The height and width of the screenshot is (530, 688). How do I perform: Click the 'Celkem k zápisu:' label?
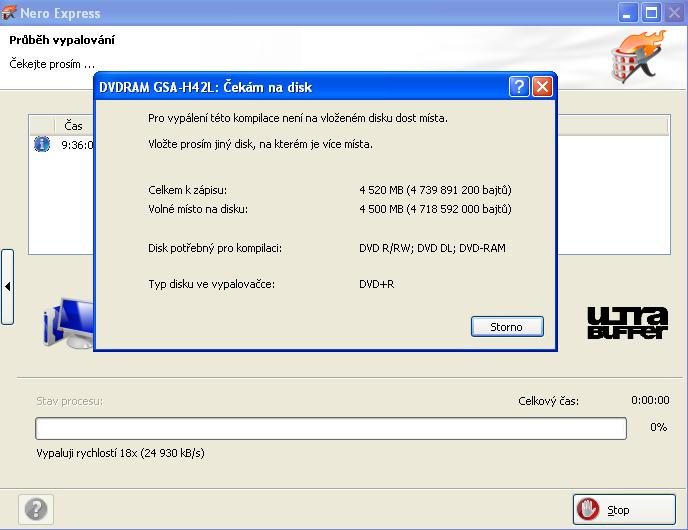pos(187,190)
